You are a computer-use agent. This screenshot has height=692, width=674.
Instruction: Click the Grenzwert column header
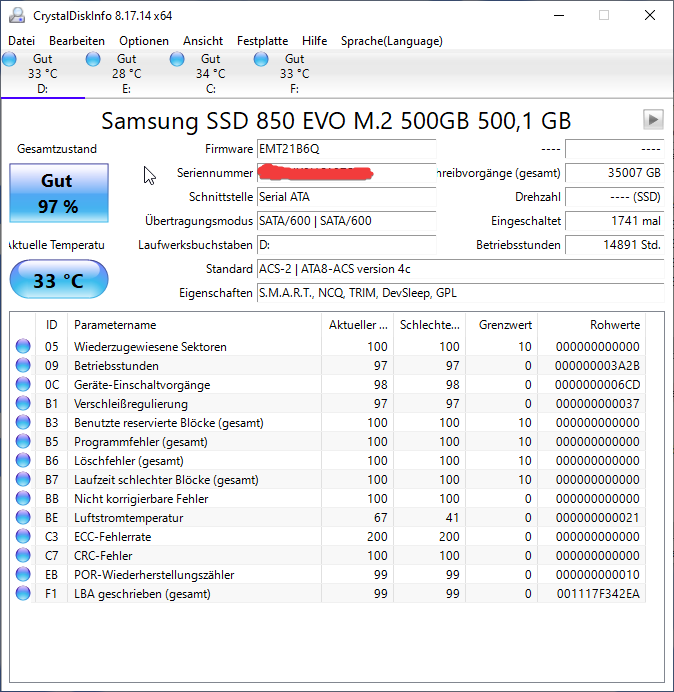pos(501,325)
